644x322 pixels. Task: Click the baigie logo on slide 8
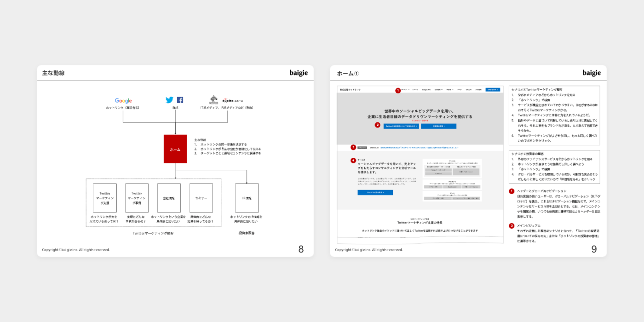pyautogui.click(x=299, y=73)
